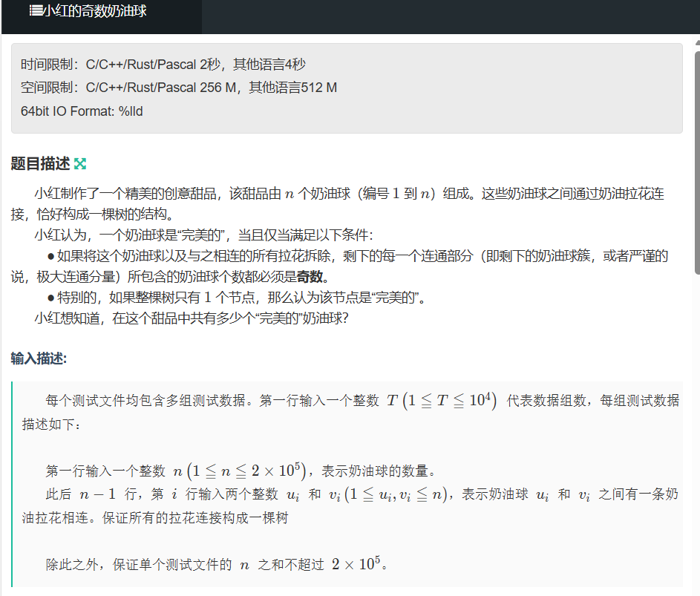The width and height of the screenshot is (700, 596).
Task: Click the 64bit IO Format %lld line
Action: [x=82, y=111]
